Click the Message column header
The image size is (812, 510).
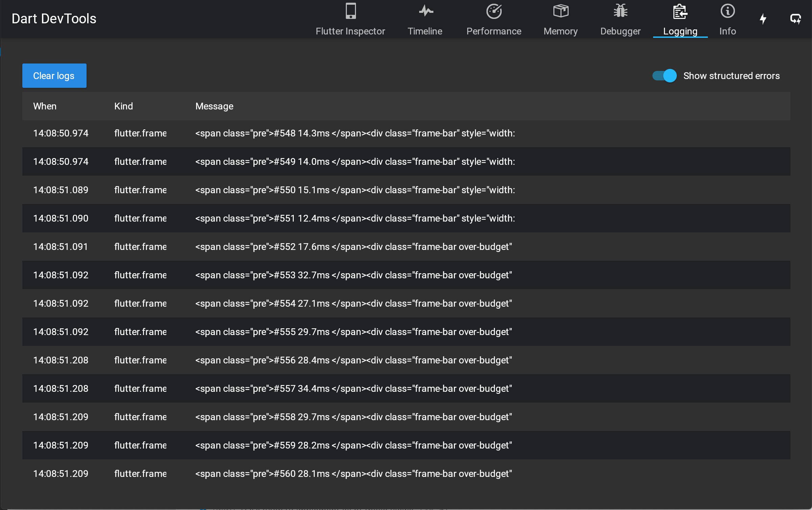pyautogui.click(x=214, y=106)
